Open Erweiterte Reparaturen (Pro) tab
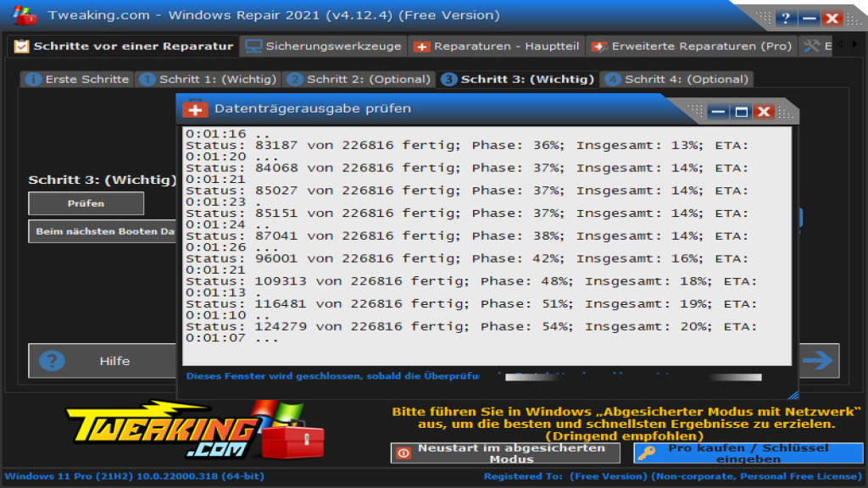The height and width of the screenshot is (488, 868). click(x=692, y=47)
